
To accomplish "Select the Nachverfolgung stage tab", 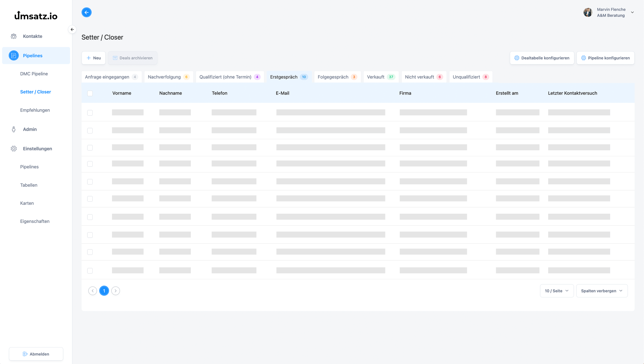I will coord(168,77).
